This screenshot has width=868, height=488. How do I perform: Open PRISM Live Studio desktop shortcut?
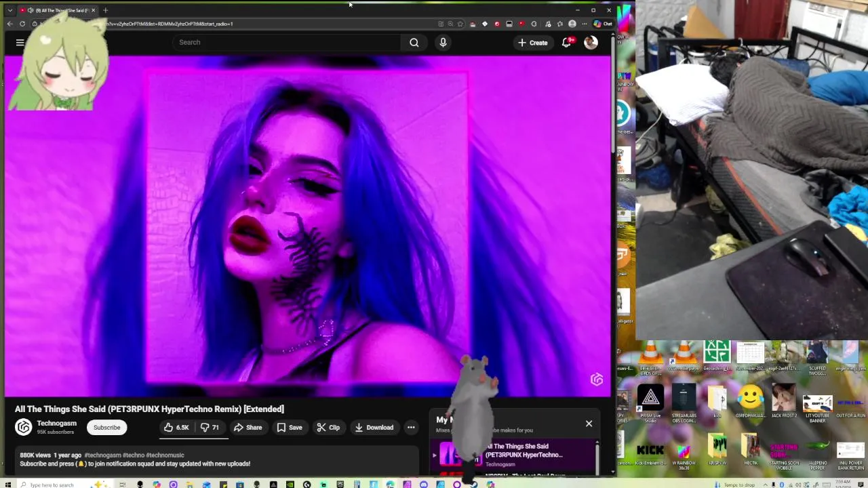point(650,404)
